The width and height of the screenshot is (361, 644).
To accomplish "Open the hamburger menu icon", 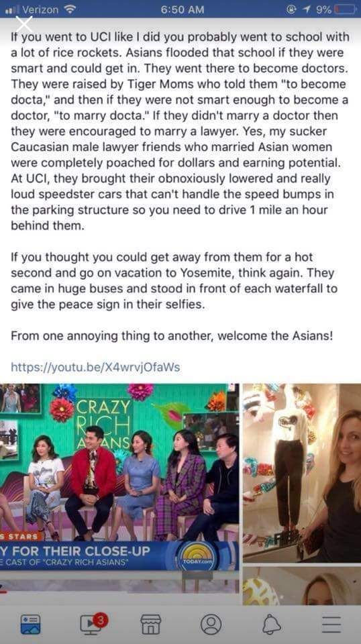I will pyautogui.click(x=331, y=625).
